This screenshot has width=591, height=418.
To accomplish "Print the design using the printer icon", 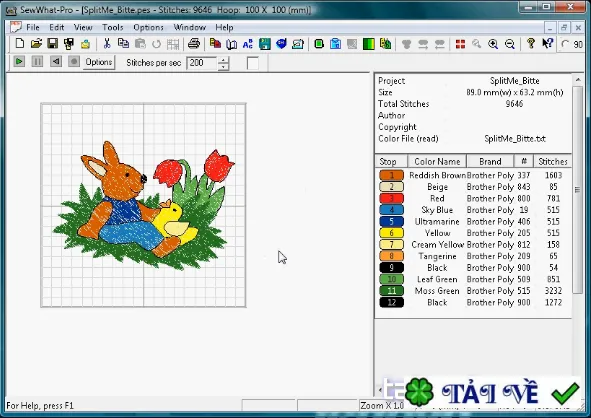I will (x=194, y=44).
